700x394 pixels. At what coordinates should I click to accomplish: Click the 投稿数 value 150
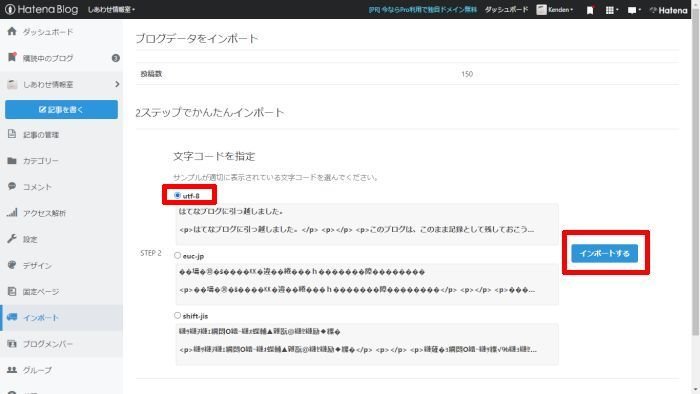click(x=467, y=74)
